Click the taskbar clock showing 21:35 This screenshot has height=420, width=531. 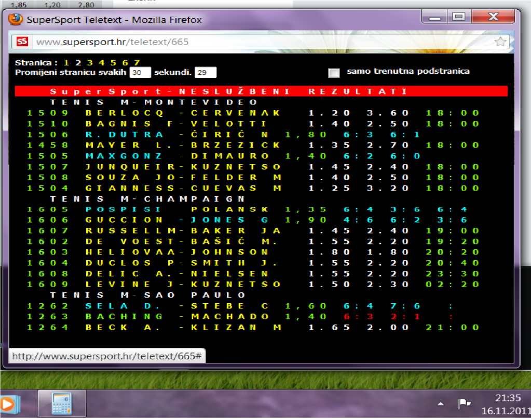click(x=500, y=403)
